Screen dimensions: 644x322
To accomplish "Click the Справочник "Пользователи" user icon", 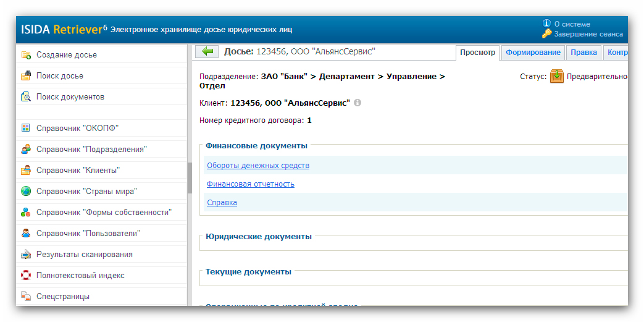I will pyautogui.click(x=26, y=233).
